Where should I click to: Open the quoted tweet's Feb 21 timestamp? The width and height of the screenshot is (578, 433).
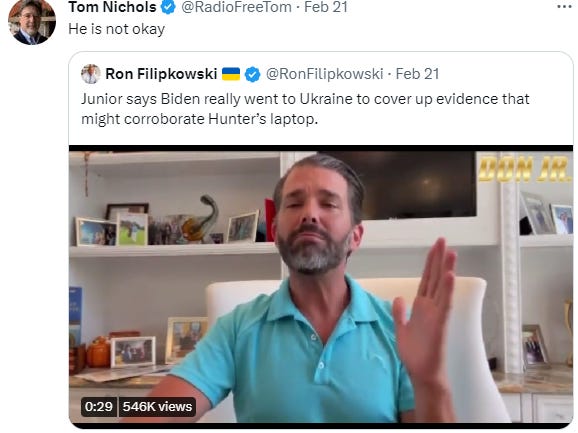pos(417,74)
